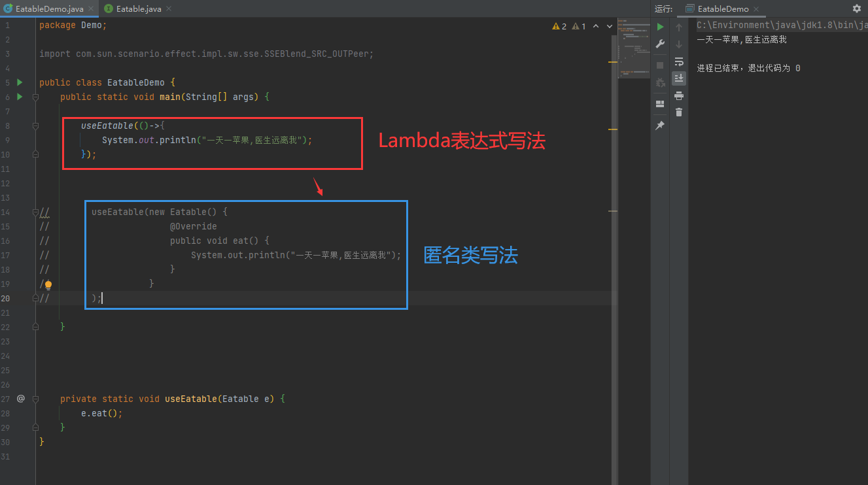Click the code minimap preview

633,49
